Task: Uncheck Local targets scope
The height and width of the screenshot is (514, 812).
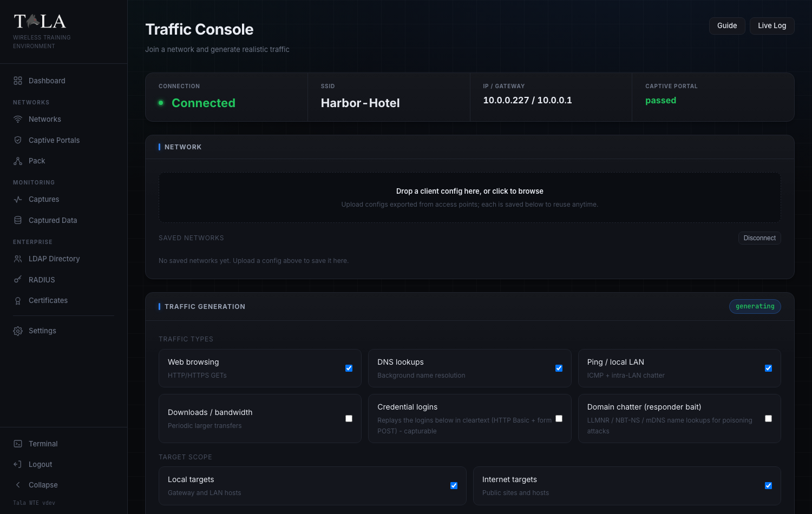Action: click(454, 486)
